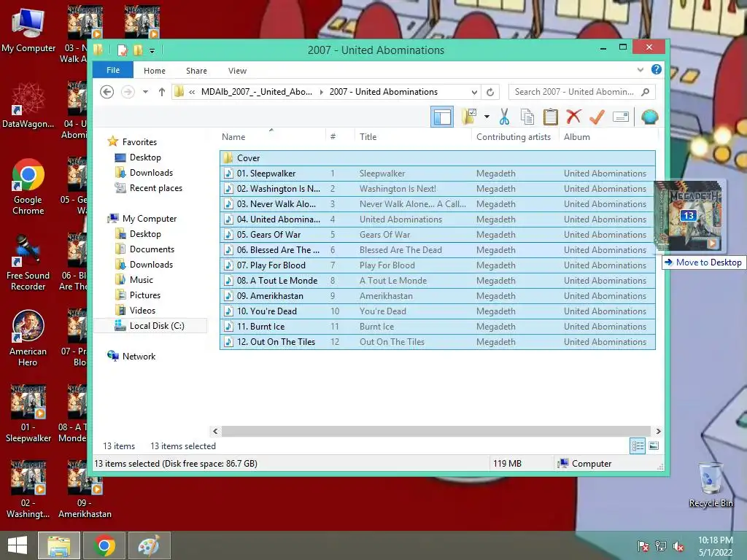
Task: Open Paint from the taskbar
Action: (x=149, y=545)
